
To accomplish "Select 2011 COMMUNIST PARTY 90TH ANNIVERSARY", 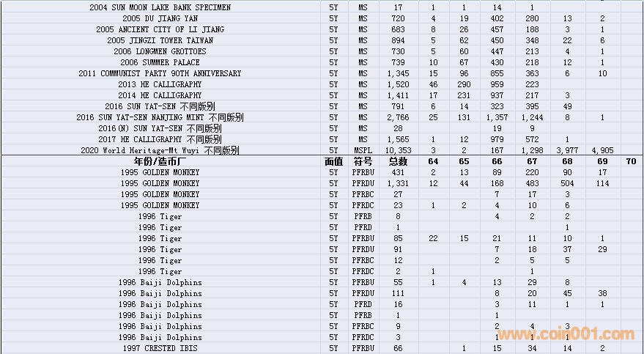I will [160, 73].
